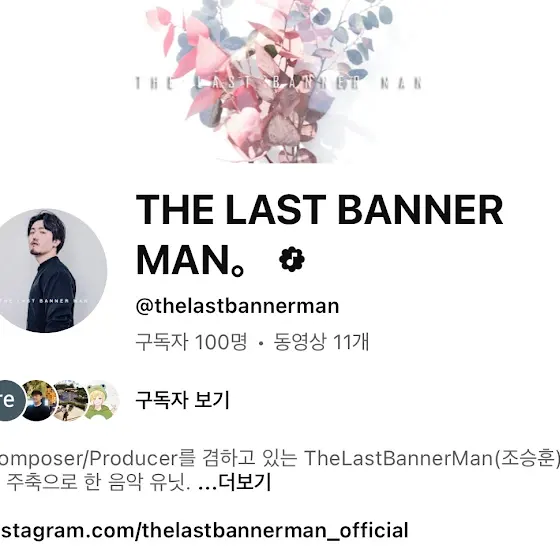Click the @thelastbannerman channel handle
Screen dimensions: 560x560
tap(237, 306)
